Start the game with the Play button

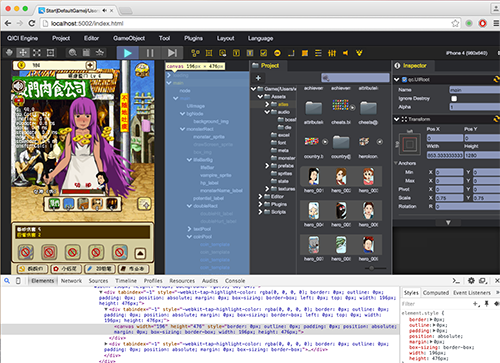coord(127,53)
